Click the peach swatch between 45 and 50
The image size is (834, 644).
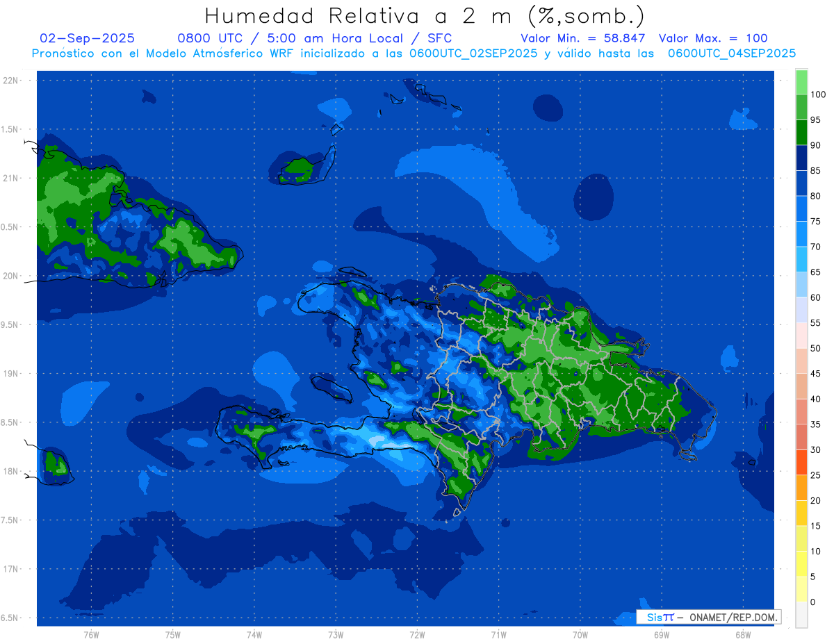(801, 361)
